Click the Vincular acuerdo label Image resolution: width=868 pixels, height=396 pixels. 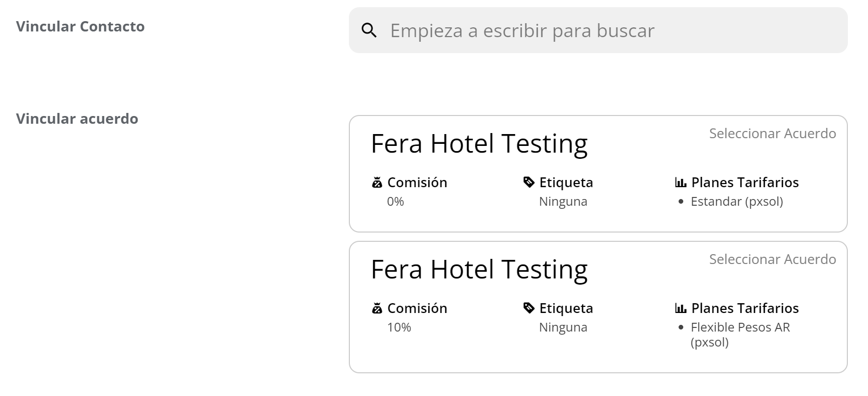tap(77, 119)
